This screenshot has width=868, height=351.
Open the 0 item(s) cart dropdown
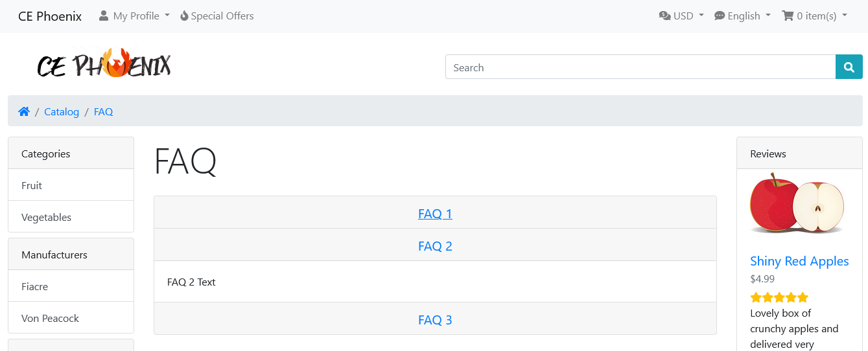(x=814, y=16)
